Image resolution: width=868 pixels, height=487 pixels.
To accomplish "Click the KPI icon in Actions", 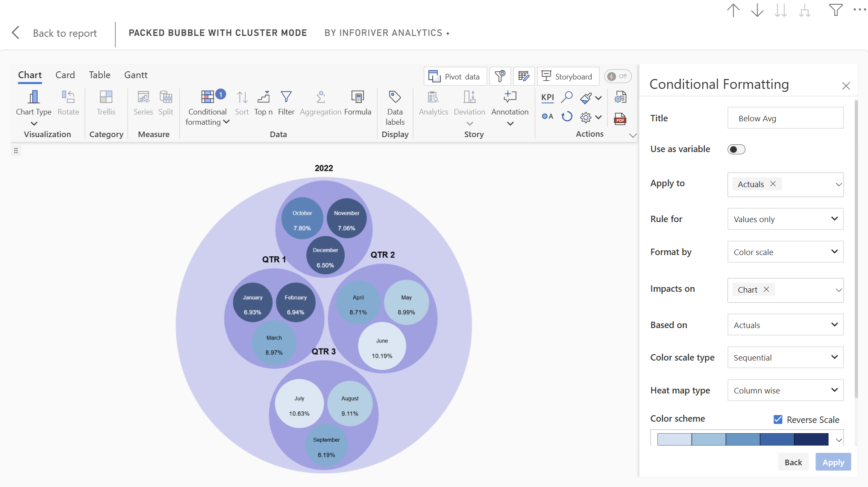I will 547,97.
